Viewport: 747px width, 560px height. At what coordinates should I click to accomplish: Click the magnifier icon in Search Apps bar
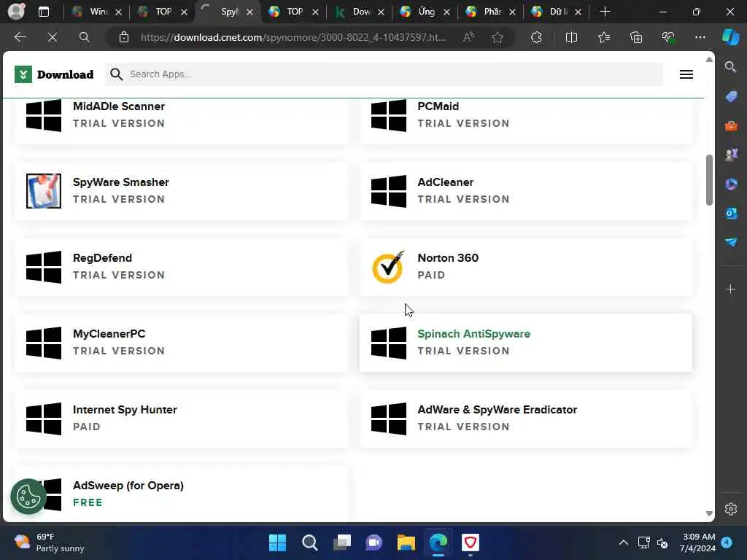pyautogui.click(x=116, y=74)
